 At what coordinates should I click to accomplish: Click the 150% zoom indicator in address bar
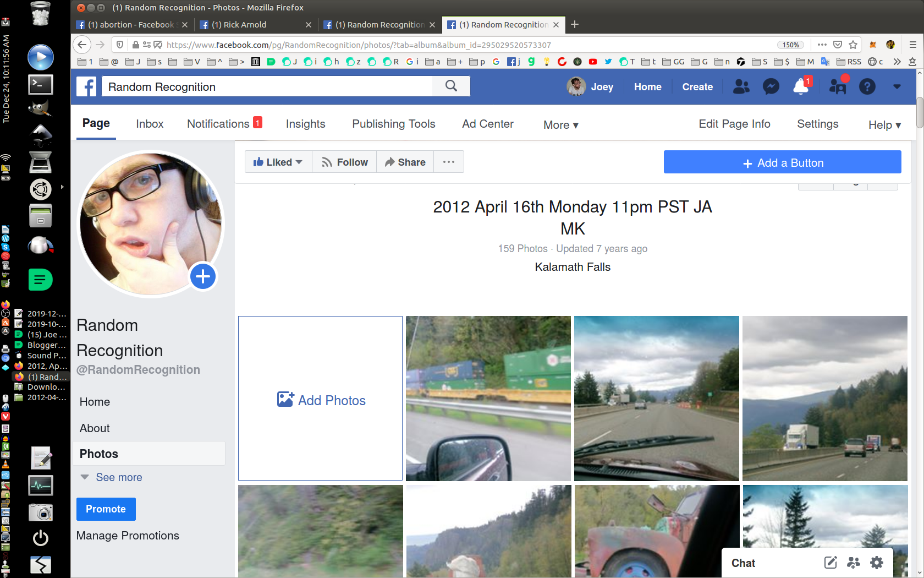(791, 45)
